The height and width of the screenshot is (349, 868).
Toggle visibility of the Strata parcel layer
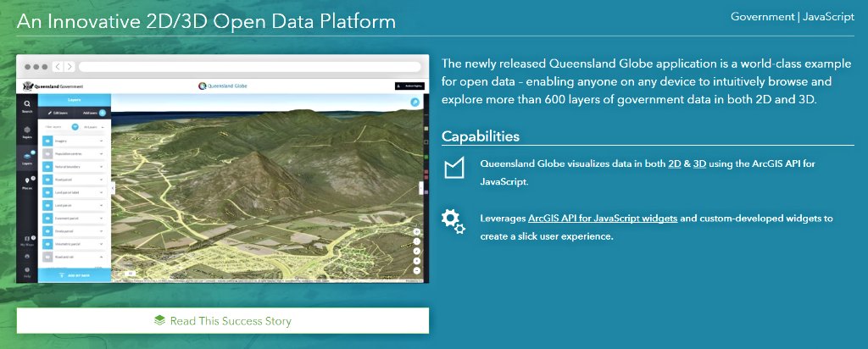47,230
